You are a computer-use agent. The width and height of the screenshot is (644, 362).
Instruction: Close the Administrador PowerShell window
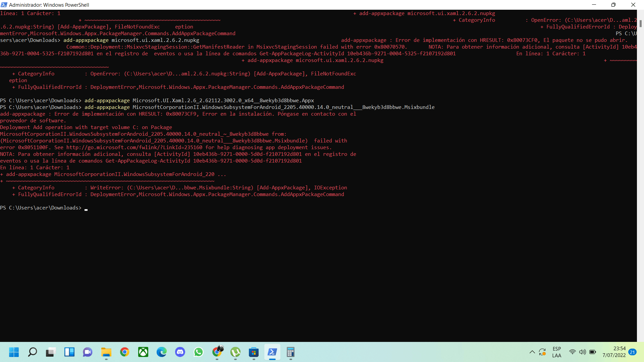(x=633, y=5)
